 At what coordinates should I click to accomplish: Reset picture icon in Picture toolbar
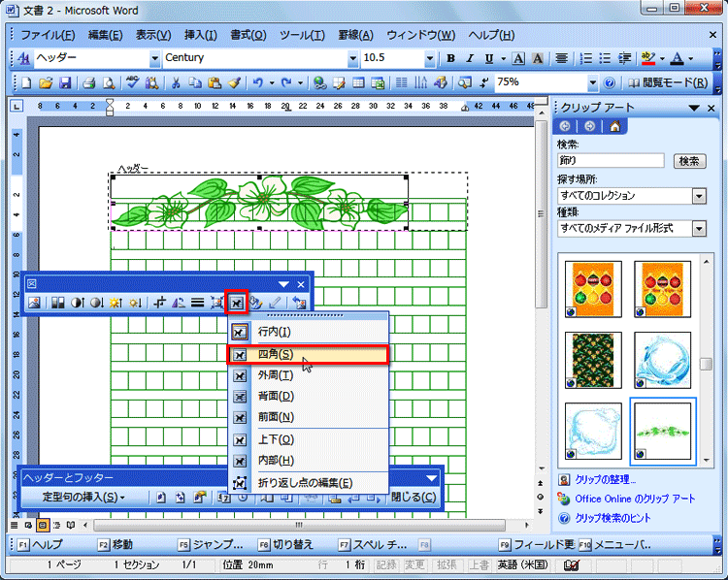pos(299,303)
